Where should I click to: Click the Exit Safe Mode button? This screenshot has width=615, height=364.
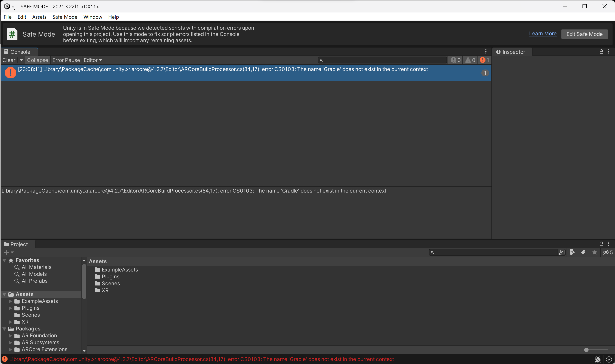pyautogui.click(x=584, y=34)
